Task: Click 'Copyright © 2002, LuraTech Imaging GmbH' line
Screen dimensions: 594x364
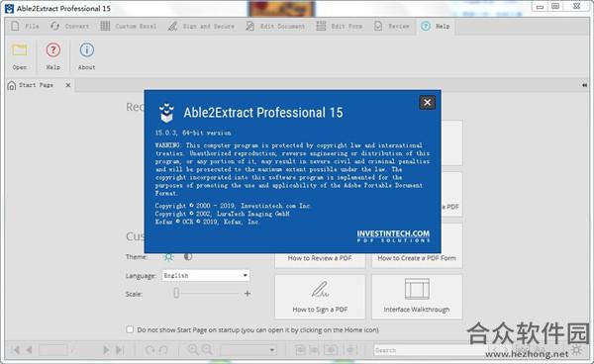Action: click(x=222, y=214)
